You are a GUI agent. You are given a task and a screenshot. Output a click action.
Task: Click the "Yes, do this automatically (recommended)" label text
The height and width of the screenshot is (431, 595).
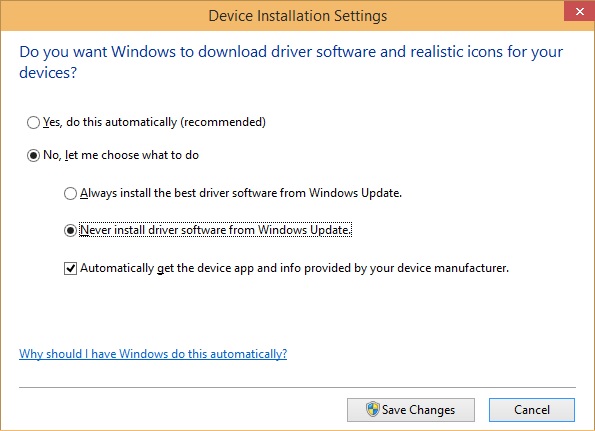click(154, 122)
